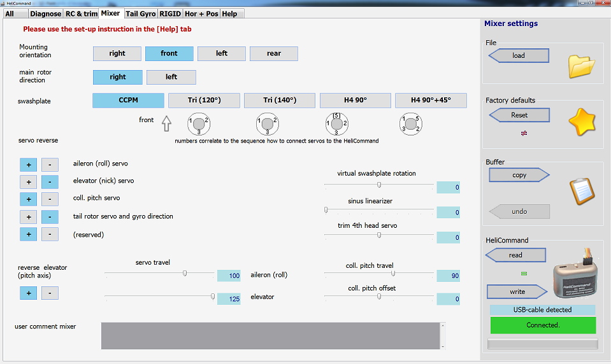Set aileron (roll) servo to minus
611x364 pixels.
tap(50, 165)
